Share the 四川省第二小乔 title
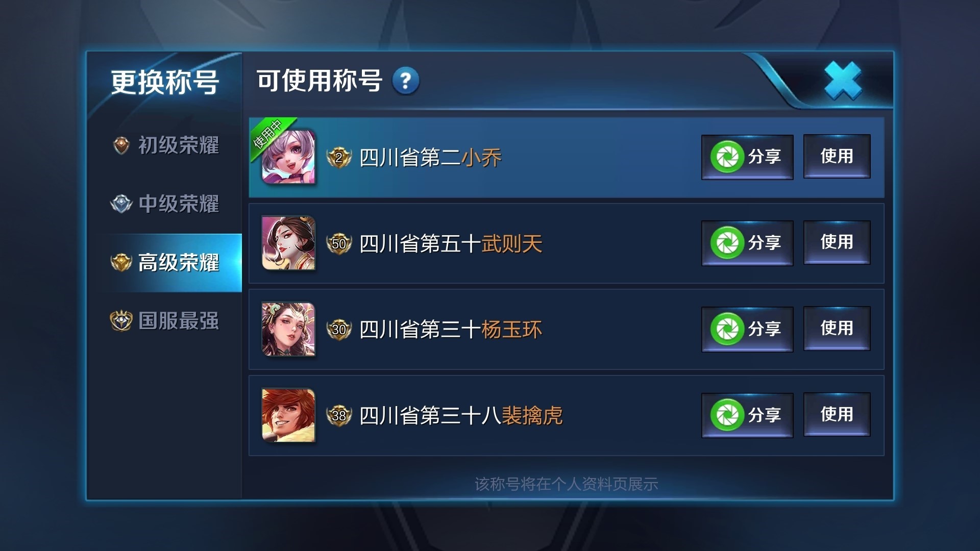 (x=747, y=157)
